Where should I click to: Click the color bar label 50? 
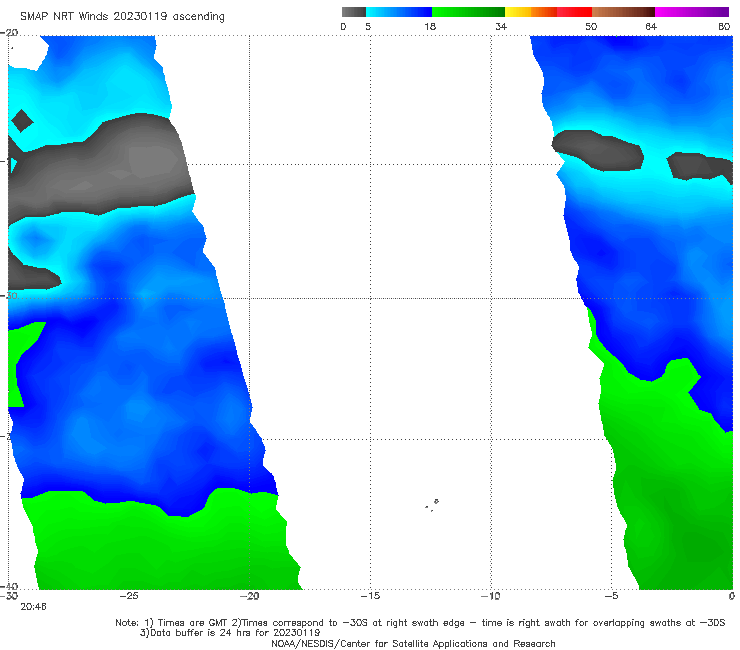click(x=591, y=26)
